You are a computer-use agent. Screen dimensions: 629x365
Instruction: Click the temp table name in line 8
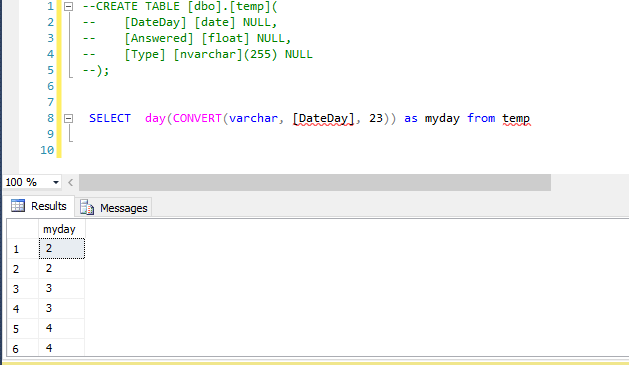[516, 119]
